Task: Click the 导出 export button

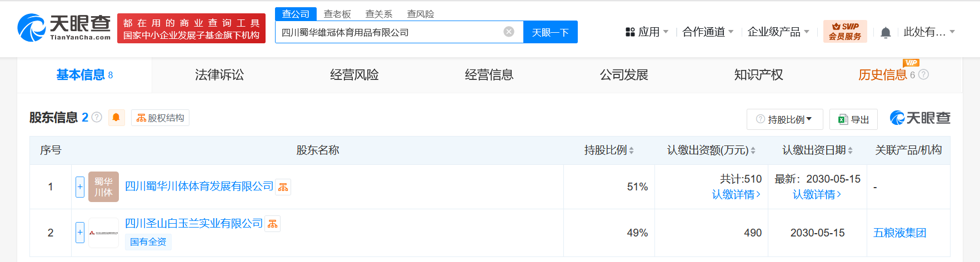Action: tap(853, 119)
